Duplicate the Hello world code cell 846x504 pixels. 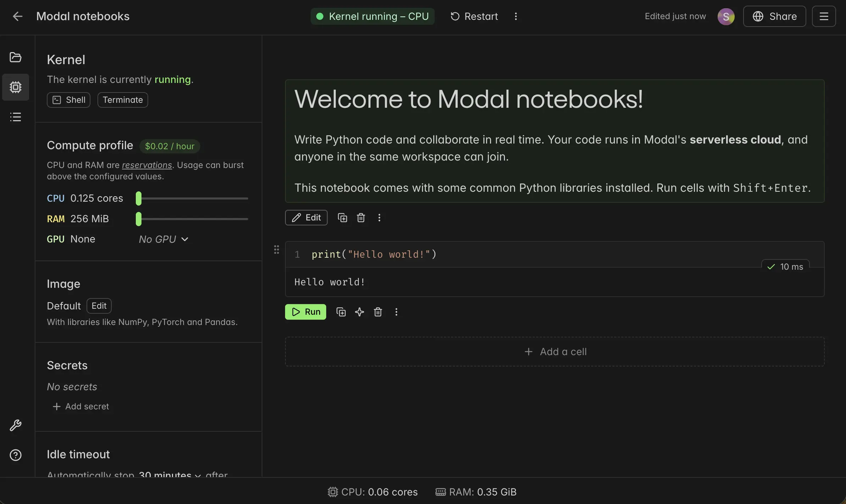[341, 312]
